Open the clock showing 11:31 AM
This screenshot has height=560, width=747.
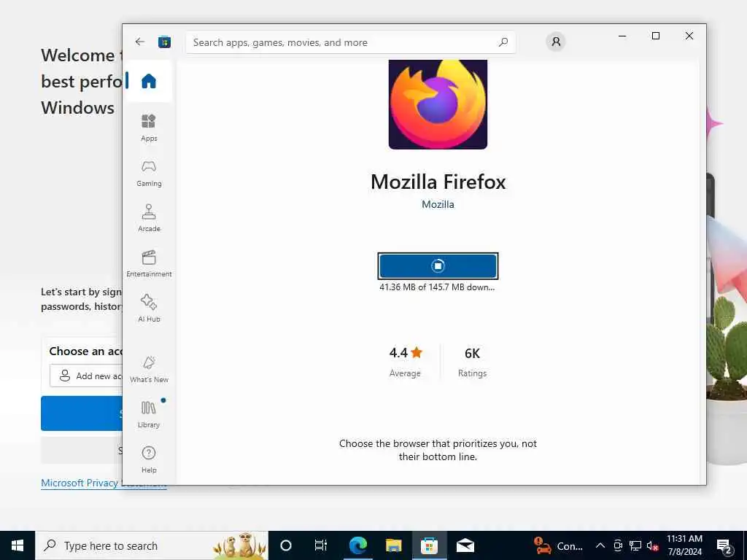click(x=684, y=545)
